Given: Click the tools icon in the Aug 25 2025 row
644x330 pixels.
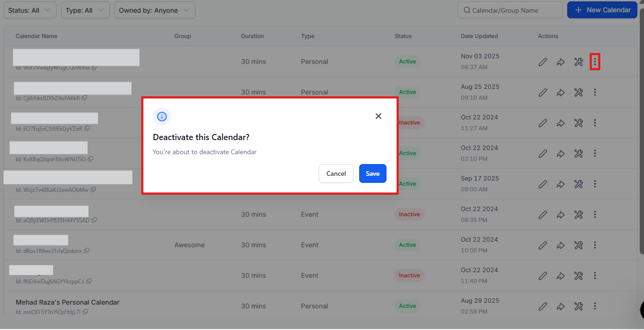Looking at the screenshot, I should tap(579, 92).
